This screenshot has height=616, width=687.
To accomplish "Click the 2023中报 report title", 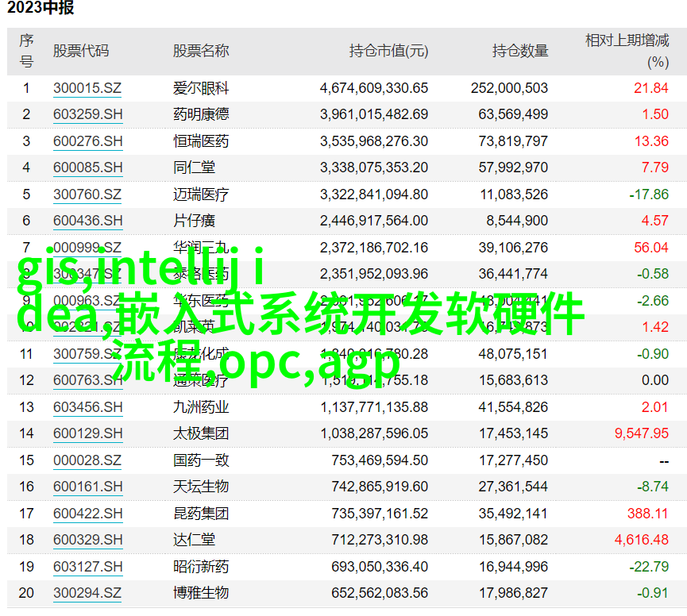I will click(41, 7).
